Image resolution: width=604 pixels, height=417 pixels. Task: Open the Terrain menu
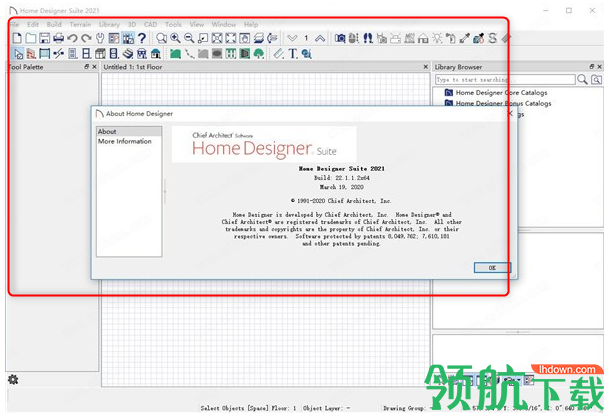[x=80, y=24]
